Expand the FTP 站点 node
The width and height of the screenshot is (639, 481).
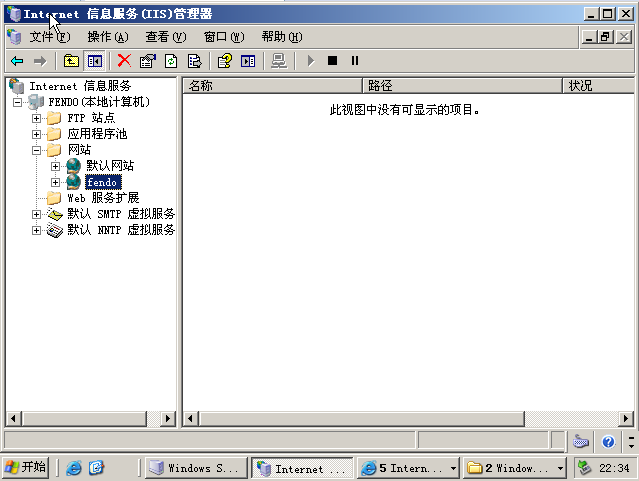pyautogui.click(x=36, y=118)
